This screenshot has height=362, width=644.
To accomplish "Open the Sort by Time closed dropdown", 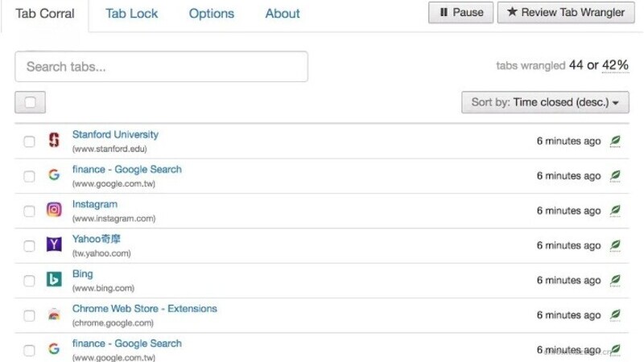I will click(544, 102).
